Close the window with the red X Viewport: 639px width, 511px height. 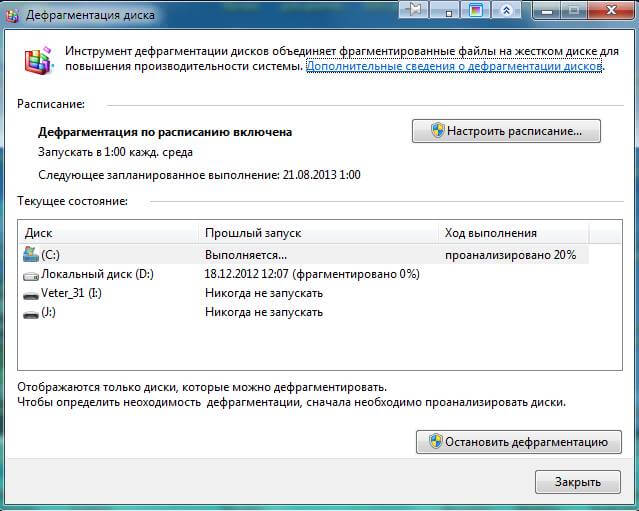(x=611, y=10)
